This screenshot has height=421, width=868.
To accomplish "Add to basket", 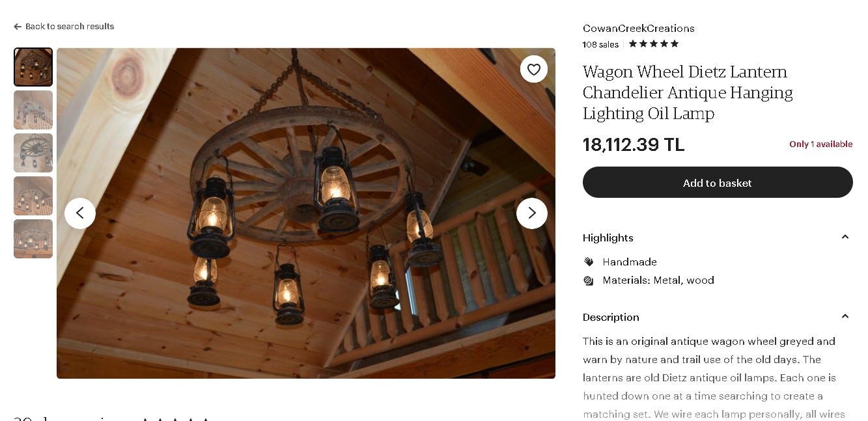I will click(718, 182).
